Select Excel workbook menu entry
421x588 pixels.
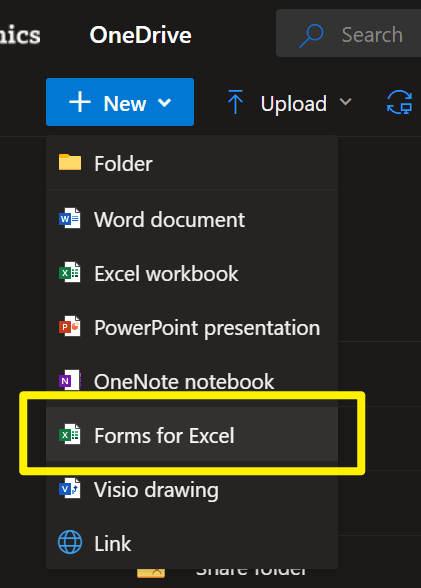192,273
